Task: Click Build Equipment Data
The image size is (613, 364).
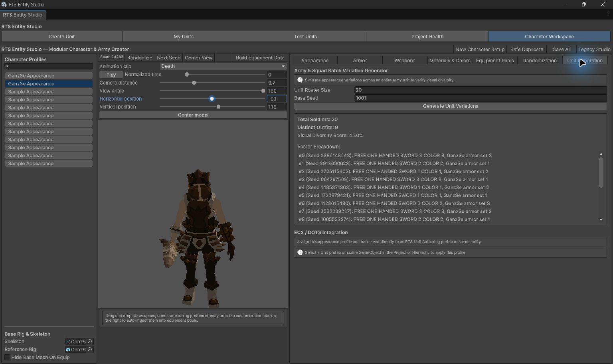Action: point(260,57)
